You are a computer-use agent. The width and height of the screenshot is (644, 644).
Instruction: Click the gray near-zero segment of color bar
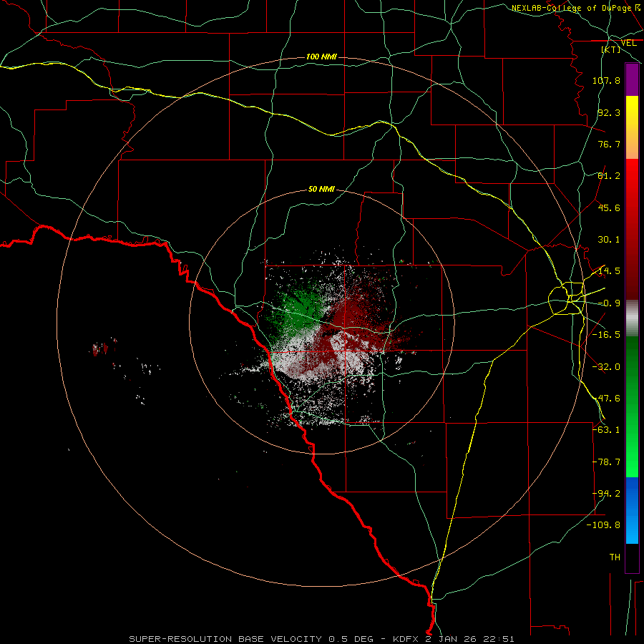tap(632, 318)
